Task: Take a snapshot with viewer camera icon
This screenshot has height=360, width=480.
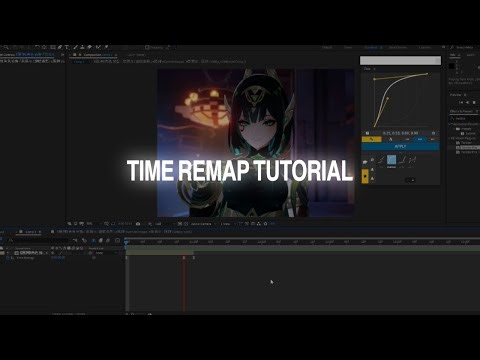Action: coord(138,224)
